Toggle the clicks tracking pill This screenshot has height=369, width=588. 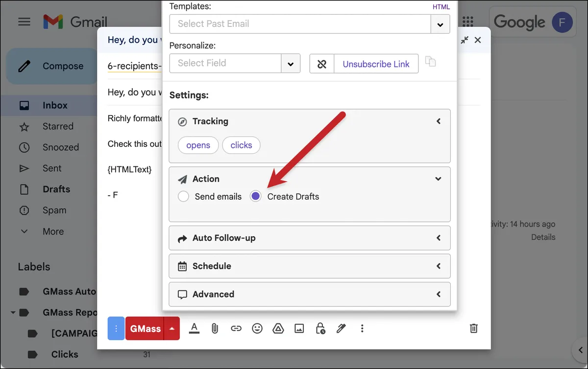241,145
